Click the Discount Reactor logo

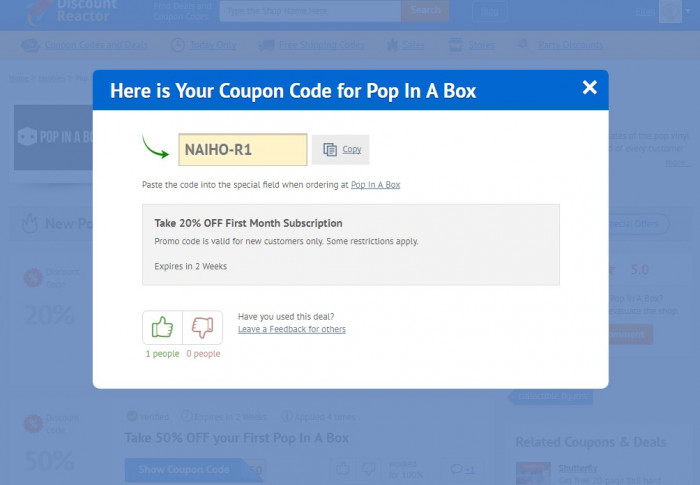pyautogui.click(x=71, y=13)
